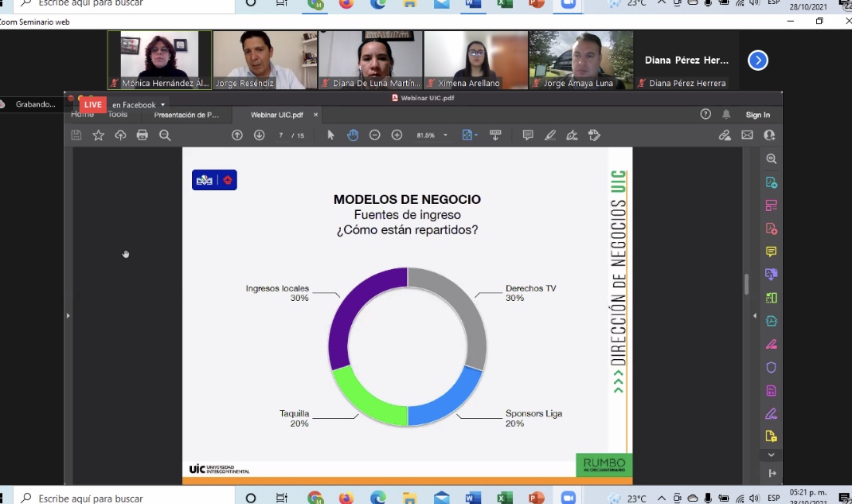Go to the previous page with up arrow
The width and height of the screenshot is (852, 504).
(x=237, y=135)
